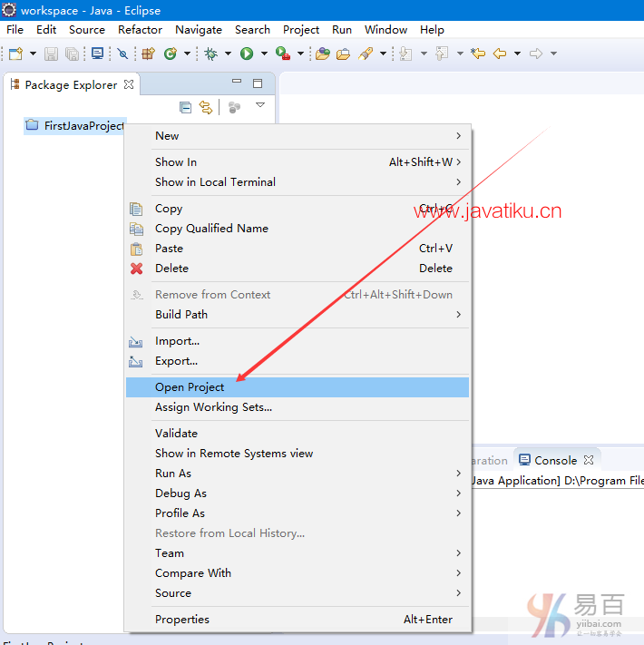Click the Save All toolbar icon

click(72, 54)
